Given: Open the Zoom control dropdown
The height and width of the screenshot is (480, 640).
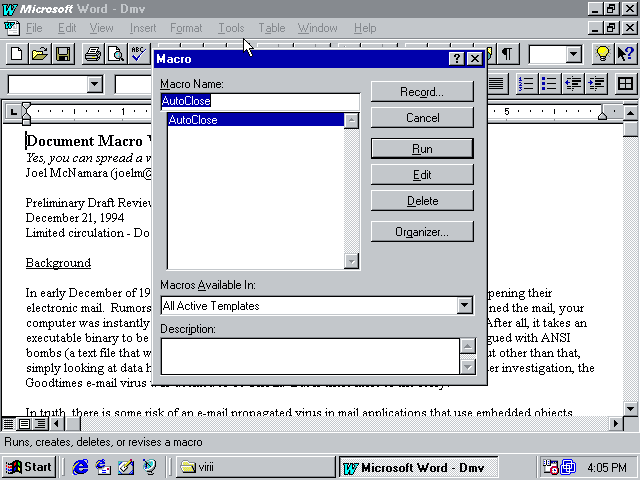Looking at the screenshot, I should pyautogui.click(x=573, y=54).
